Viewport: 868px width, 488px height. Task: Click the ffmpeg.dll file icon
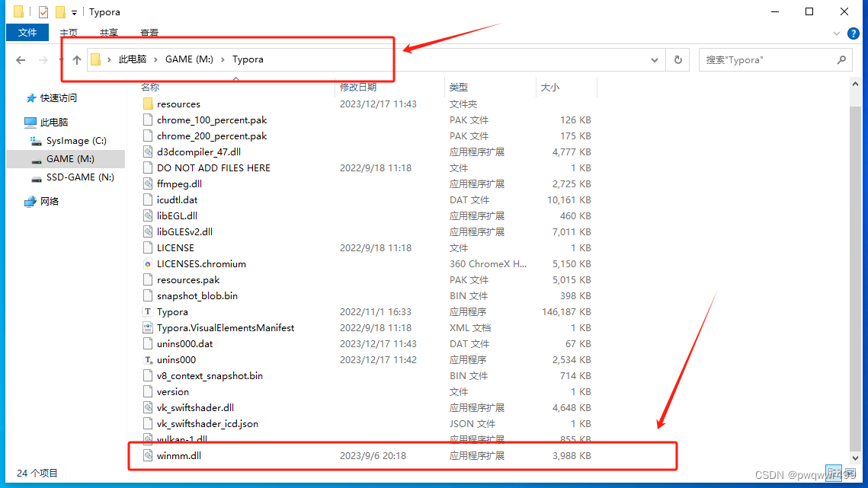(x=148, y=183)
